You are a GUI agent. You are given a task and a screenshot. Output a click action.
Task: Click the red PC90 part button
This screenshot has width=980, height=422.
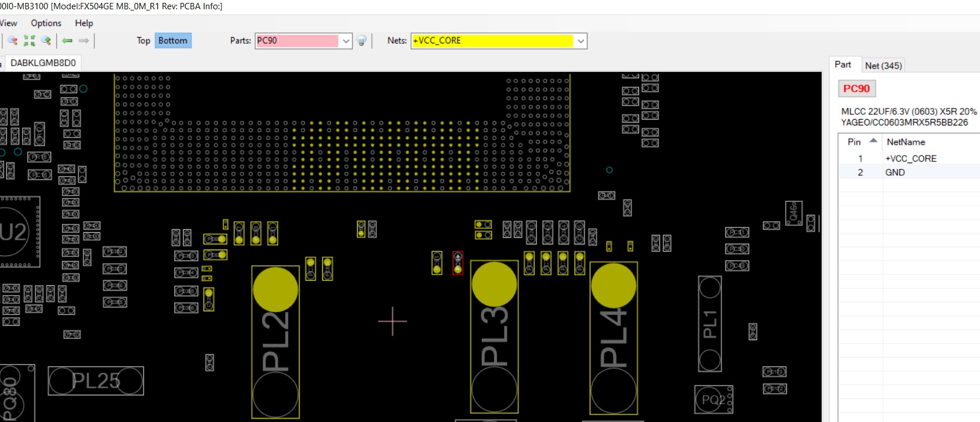coord(856,89)
